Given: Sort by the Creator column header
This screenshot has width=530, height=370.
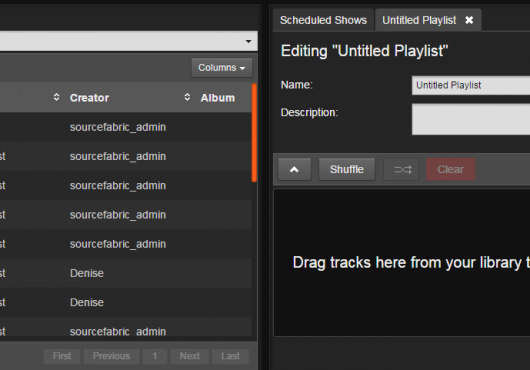Looking at the screenshot, I should [89, 98].
